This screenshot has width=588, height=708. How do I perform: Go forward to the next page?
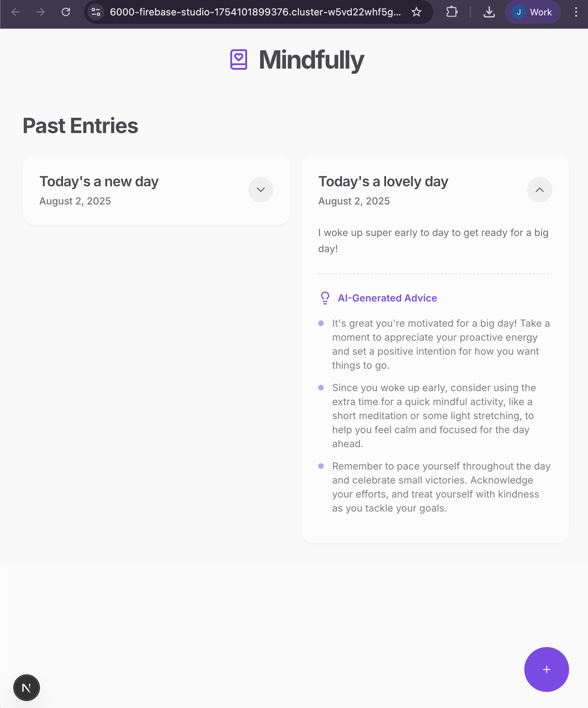coord(41,12)
